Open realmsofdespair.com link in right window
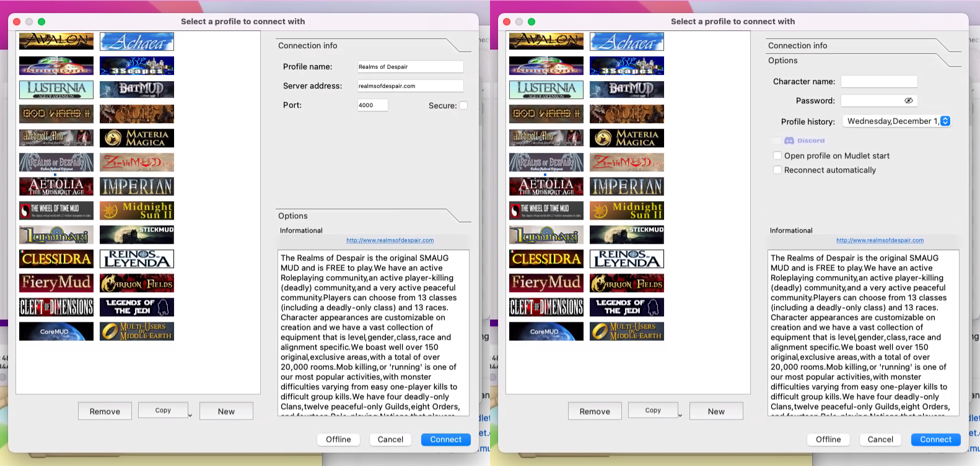 880,240
